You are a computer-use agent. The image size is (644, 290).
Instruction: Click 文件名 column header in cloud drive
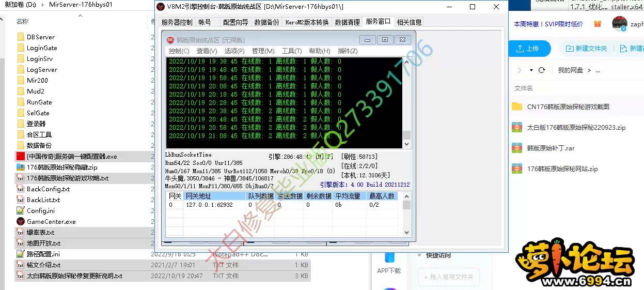coord(523,88)
